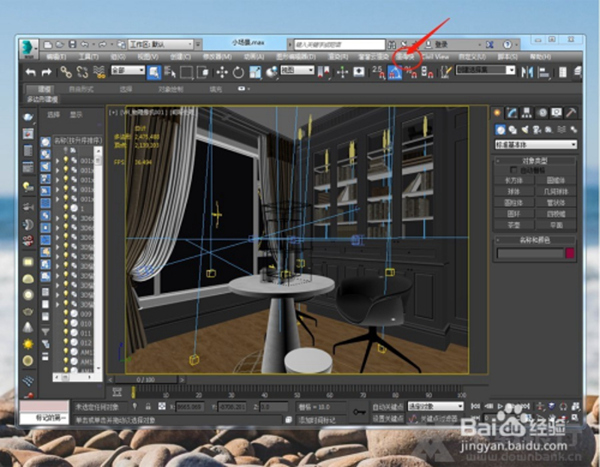Open the Modify tab in command panel
The image size is (600, 467).
click(x=514, y=113)
